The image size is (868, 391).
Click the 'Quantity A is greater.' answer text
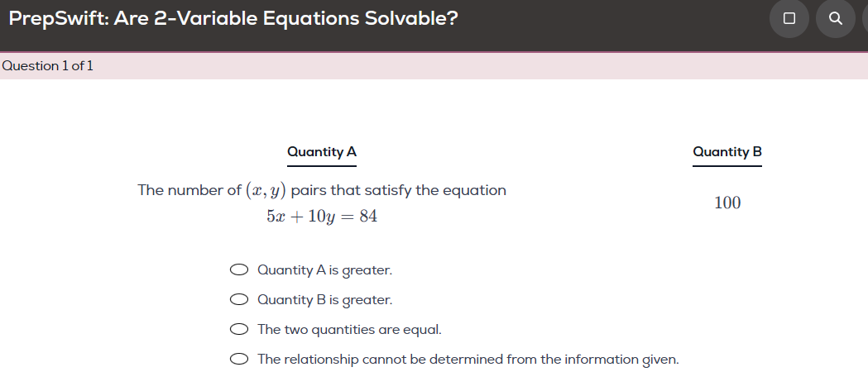[324, 269]
